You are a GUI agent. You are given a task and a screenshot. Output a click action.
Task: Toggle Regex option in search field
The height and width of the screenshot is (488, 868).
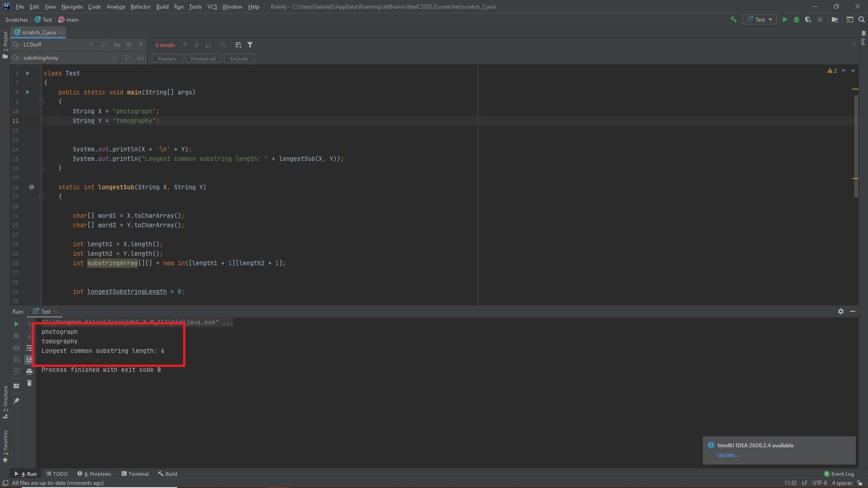[141, 45]
